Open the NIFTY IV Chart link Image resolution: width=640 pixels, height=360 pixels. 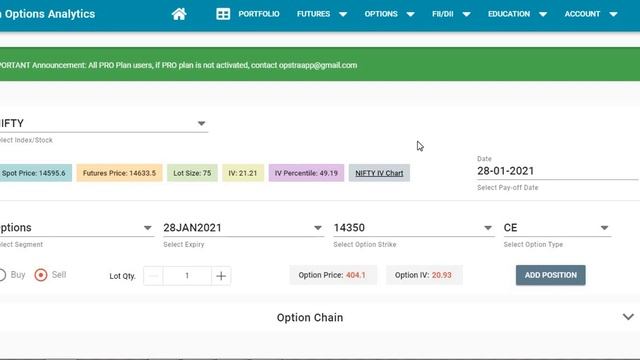click(x=379, y=173)
